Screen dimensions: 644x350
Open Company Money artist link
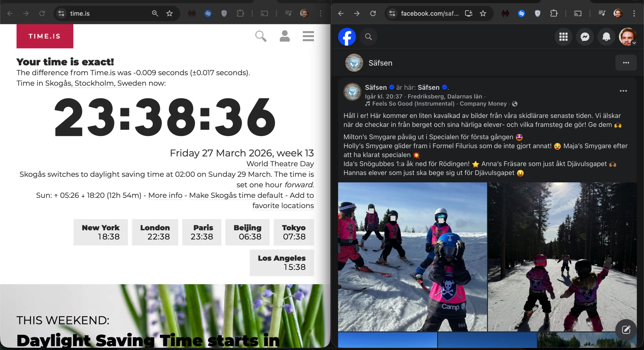click(483, 104)
